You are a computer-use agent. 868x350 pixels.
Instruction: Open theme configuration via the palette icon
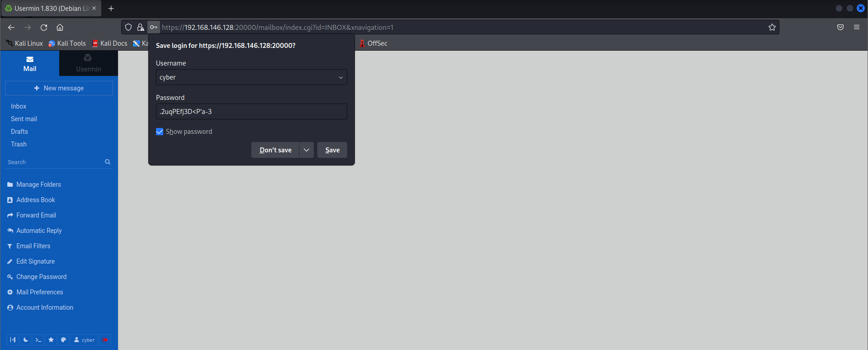(x=63, y=340)
